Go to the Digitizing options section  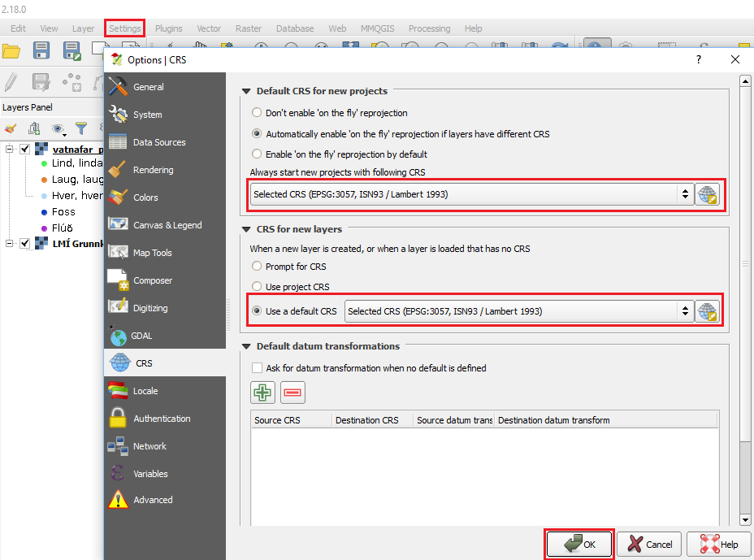tap(150, 308)
